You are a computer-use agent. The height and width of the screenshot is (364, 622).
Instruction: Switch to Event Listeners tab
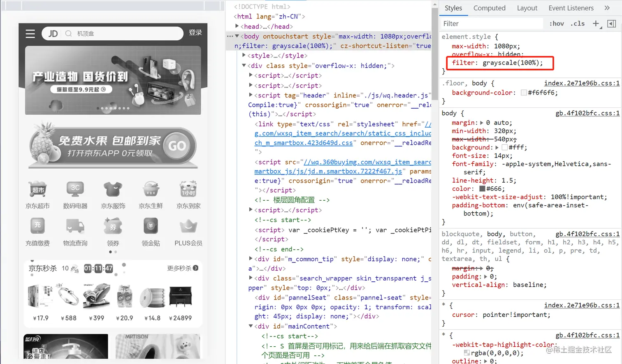pyautogui.click(x=571, y=8)
